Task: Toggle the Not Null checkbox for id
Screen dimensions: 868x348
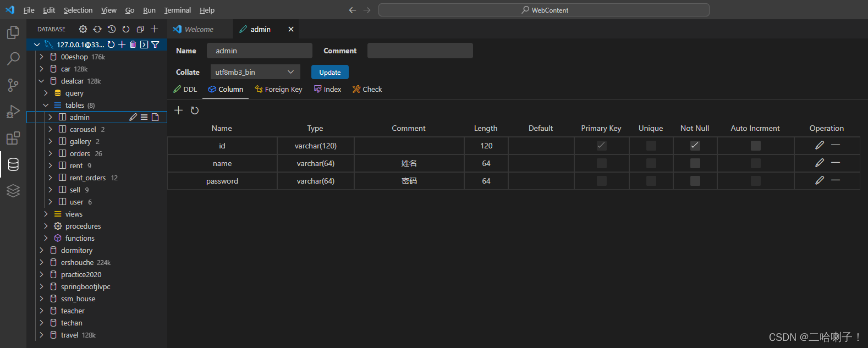Action: coord(695,146)
